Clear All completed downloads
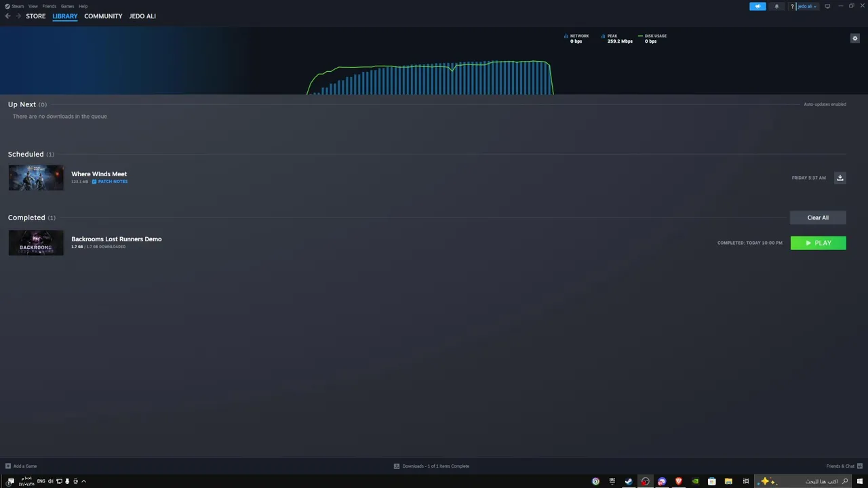Viewport: 868px width, 488px height. pyautogui.click(x=818, y=218)
